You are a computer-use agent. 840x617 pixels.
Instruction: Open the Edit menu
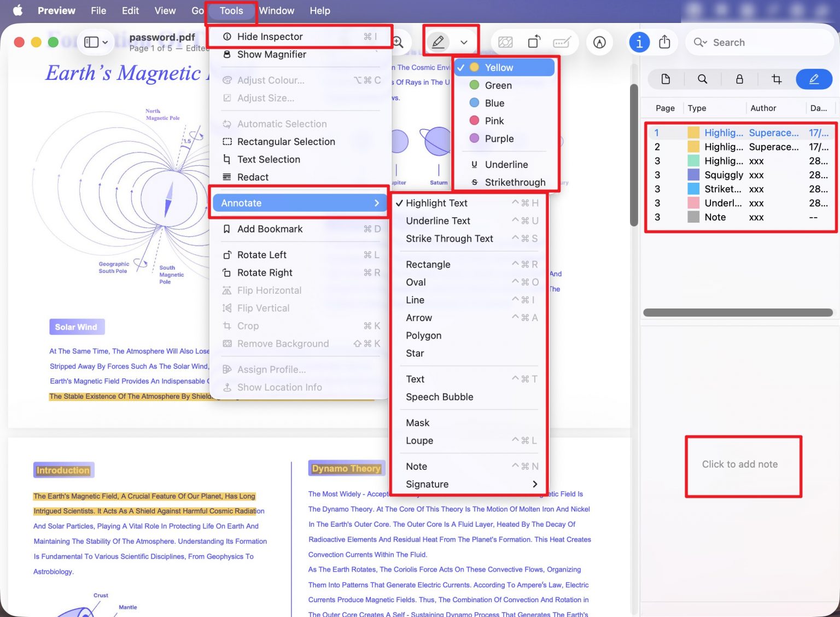click(x=130, y=10)
